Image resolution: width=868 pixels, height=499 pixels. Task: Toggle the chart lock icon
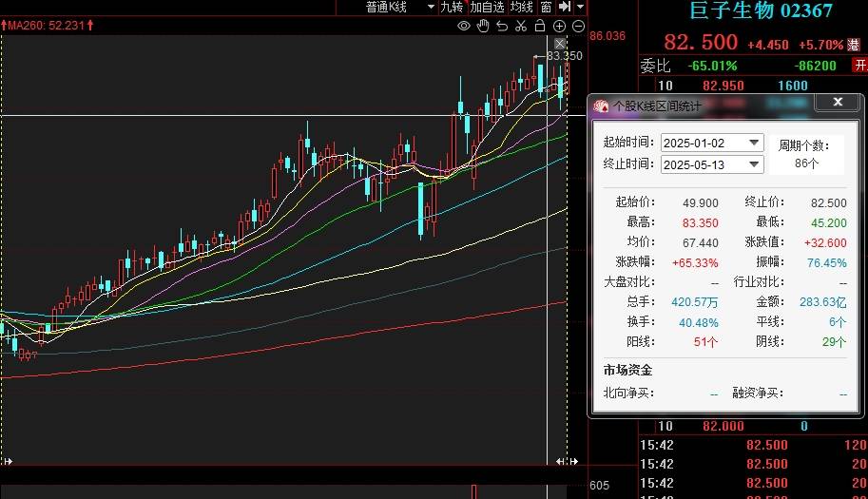[x=539, y=26]
